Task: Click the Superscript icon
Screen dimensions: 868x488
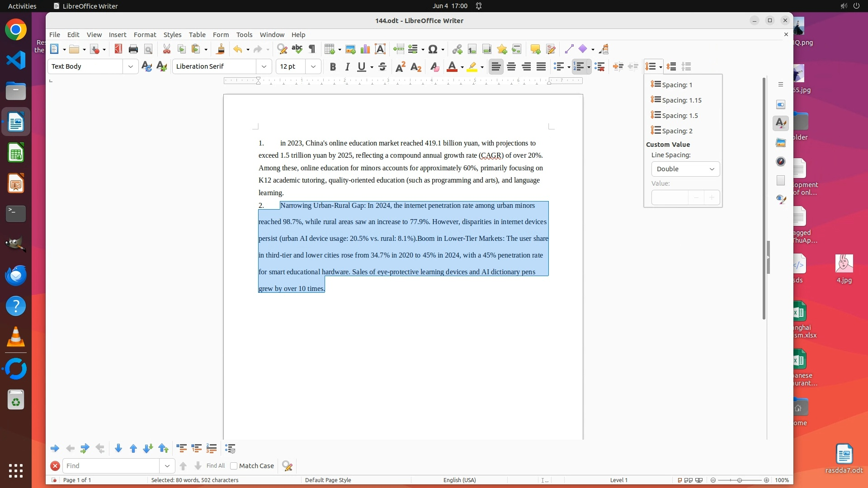Action: click(401, 67)
